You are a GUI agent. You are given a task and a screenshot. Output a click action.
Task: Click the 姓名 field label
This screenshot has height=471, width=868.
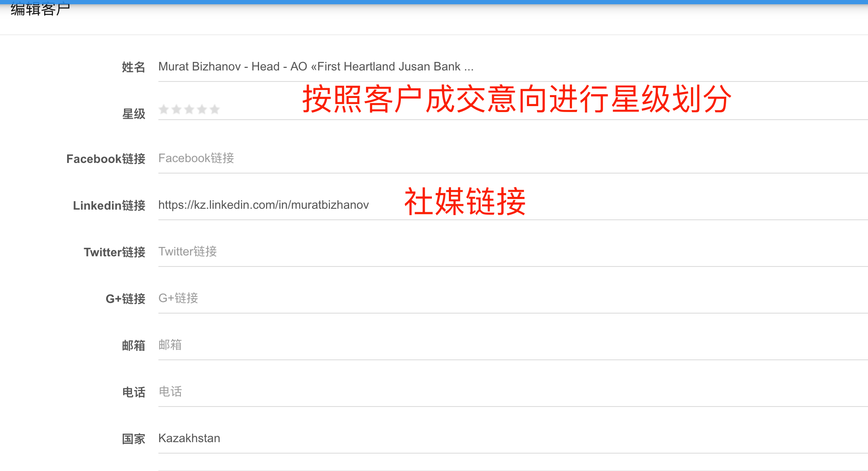(133, 67)
